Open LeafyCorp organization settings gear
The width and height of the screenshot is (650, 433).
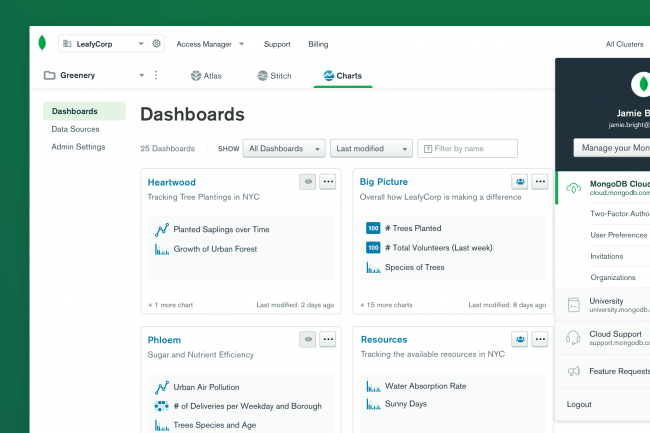(156, 44)
